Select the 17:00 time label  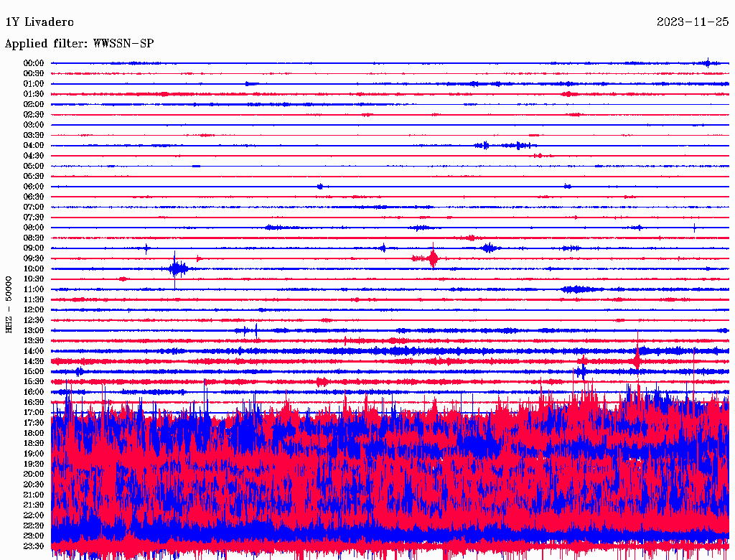point(33,412)
